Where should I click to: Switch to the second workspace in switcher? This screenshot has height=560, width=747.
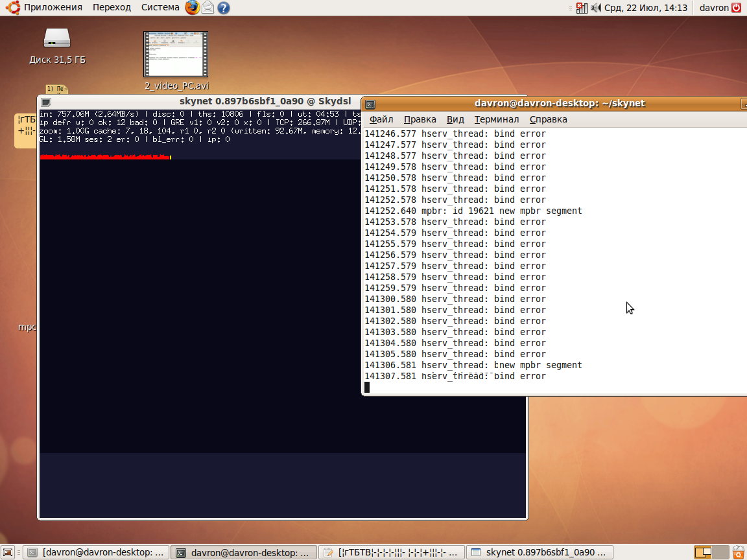720,552
